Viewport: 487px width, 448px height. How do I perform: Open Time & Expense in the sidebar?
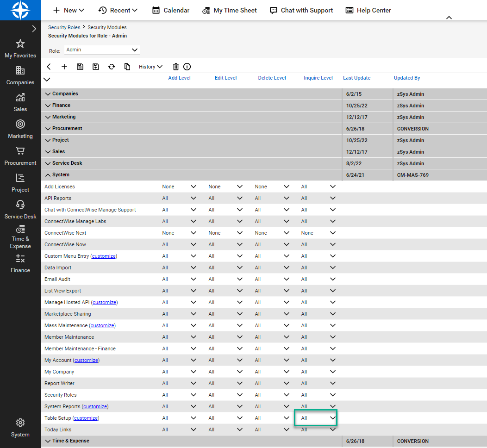[x=20, y=237]
